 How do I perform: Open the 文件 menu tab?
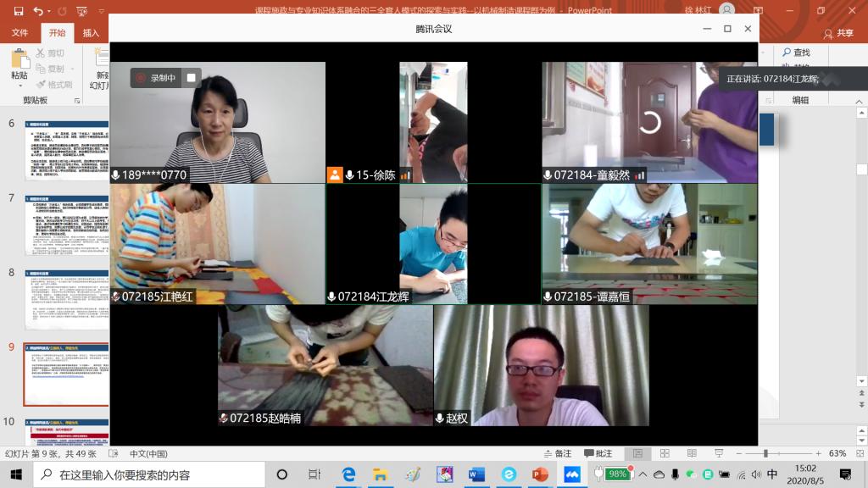(19, 33)
